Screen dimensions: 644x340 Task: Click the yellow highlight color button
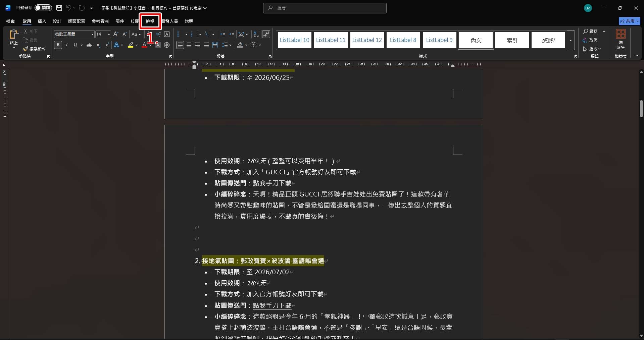coord(131,45)
